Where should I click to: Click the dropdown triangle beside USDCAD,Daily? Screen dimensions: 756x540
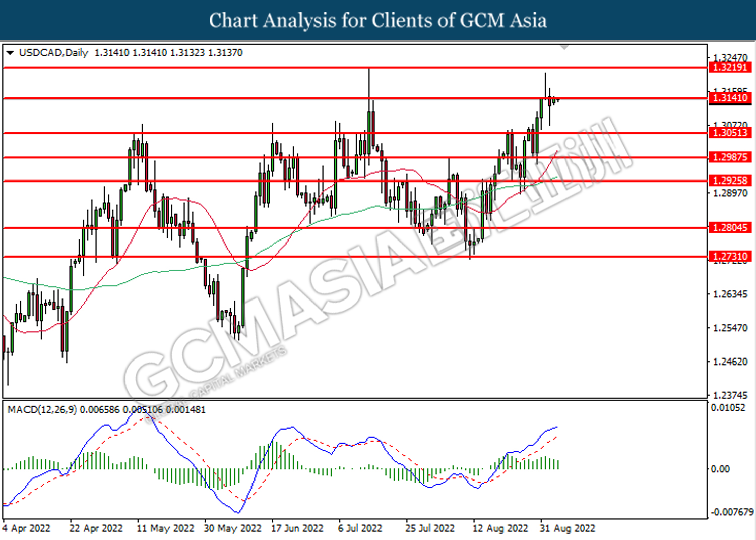coord(10,53)
